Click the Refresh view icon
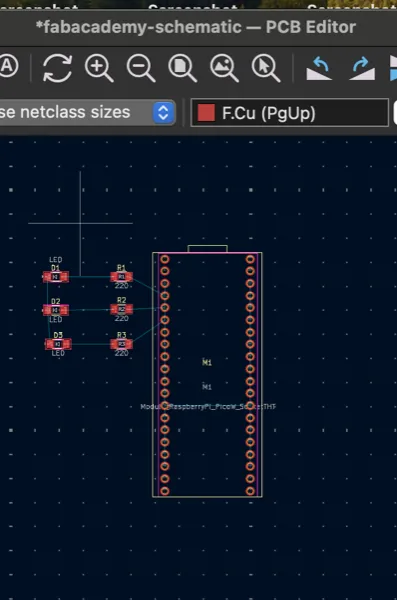Screen dimensions: 397x600 pos(57,68)
